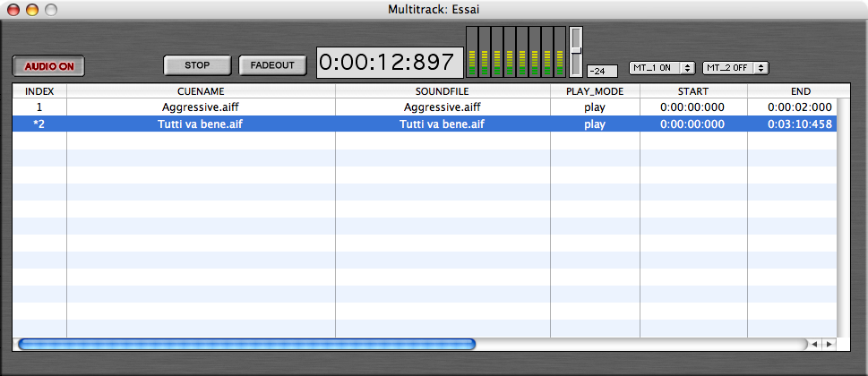The height and width of the screenshot is (376, 868).
Task: Click the STOP button
Action: coord(197,65)
